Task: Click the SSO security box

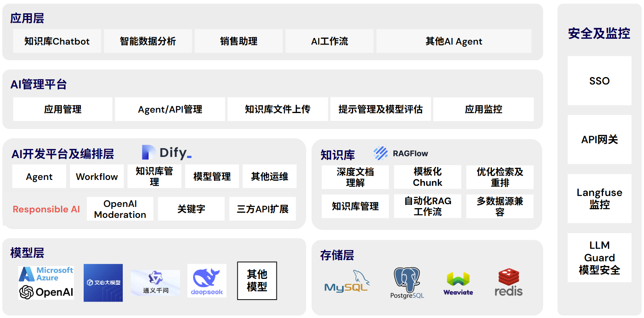Action: tap(599, 81)
